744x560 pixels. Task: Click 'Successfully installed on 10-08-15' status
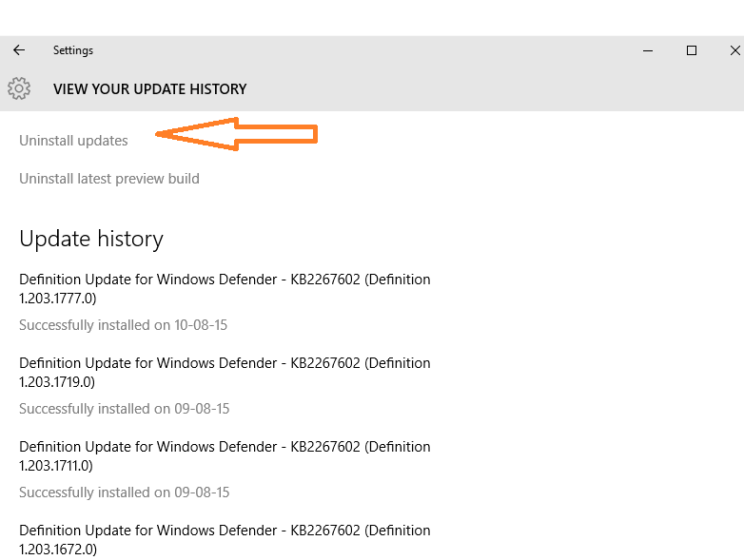coord(124,325)
